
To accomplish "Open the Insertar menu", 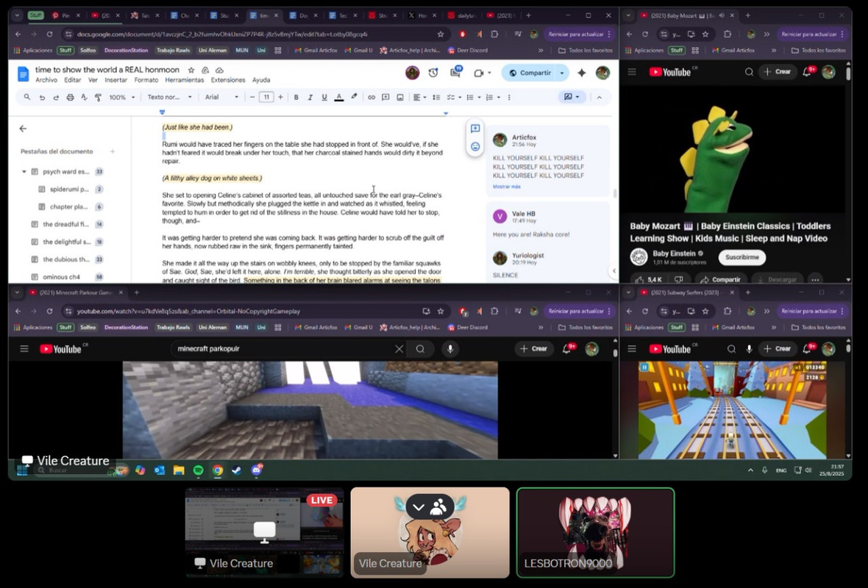I will 115,80.
